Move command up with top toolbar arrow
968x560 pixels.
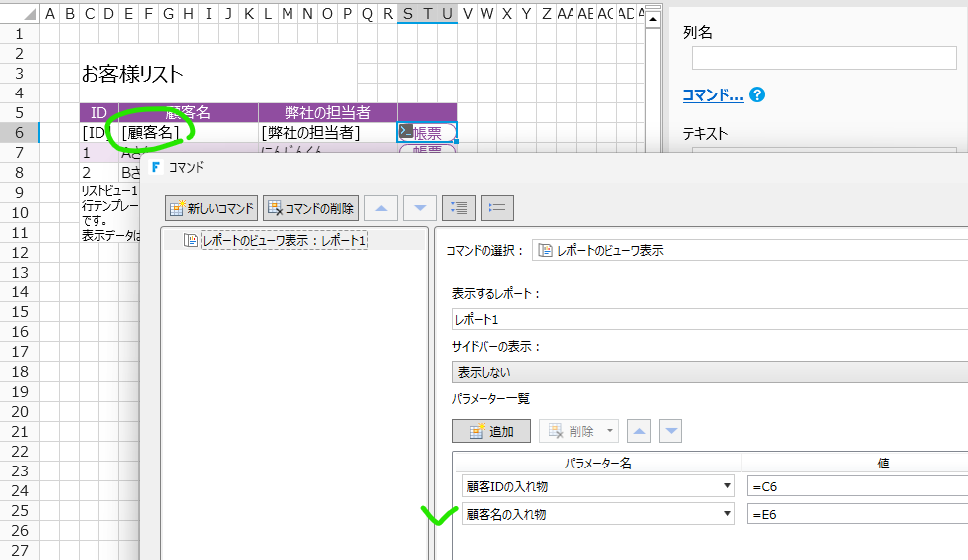pyautogui.click(x=382, y=208)
